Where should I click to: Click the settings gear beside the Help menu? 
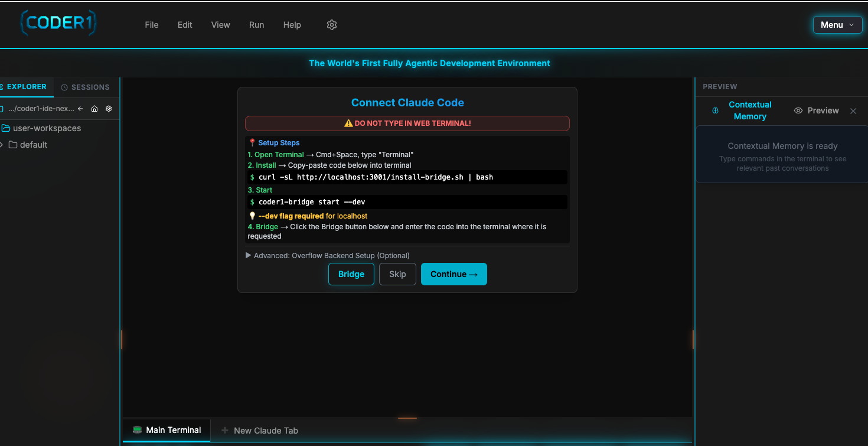tap(332, 25)
